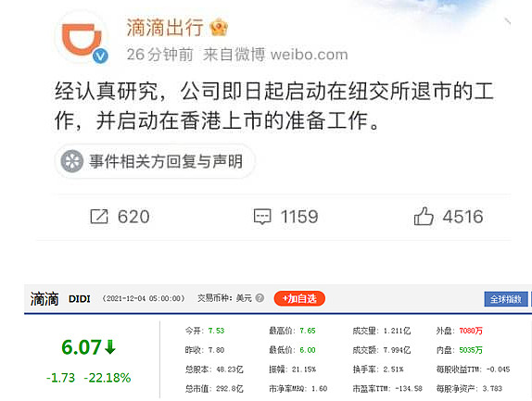
Task: Open the weibo.com source link
Action: pyautogui.click(x=309, y=55)
